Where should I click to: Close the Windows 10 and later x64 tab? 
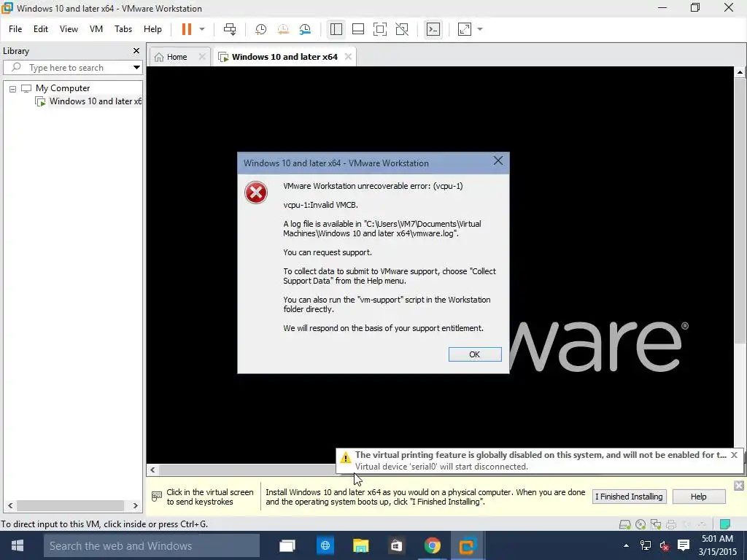(x=348, y=57)
